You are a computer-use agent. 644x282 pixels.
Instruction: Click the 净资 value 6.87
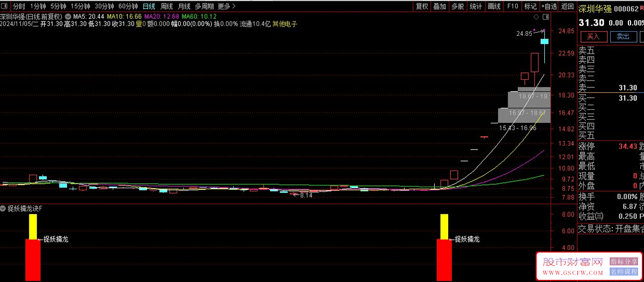point(630,206)
